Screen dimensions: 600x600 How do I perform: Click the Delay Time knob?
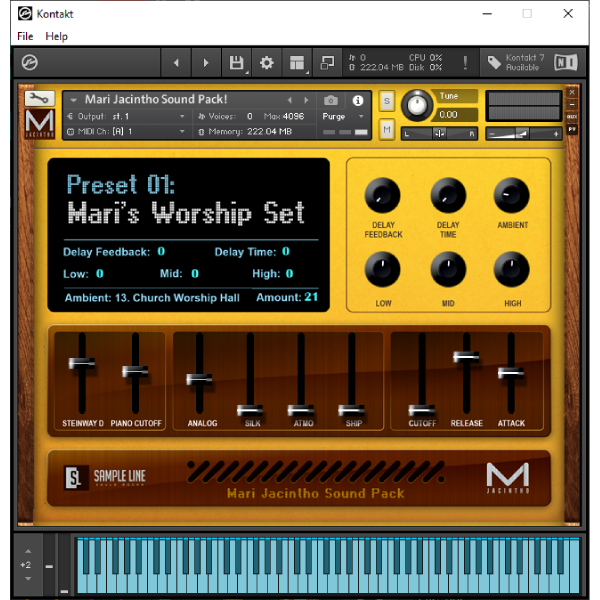(448, 196)
